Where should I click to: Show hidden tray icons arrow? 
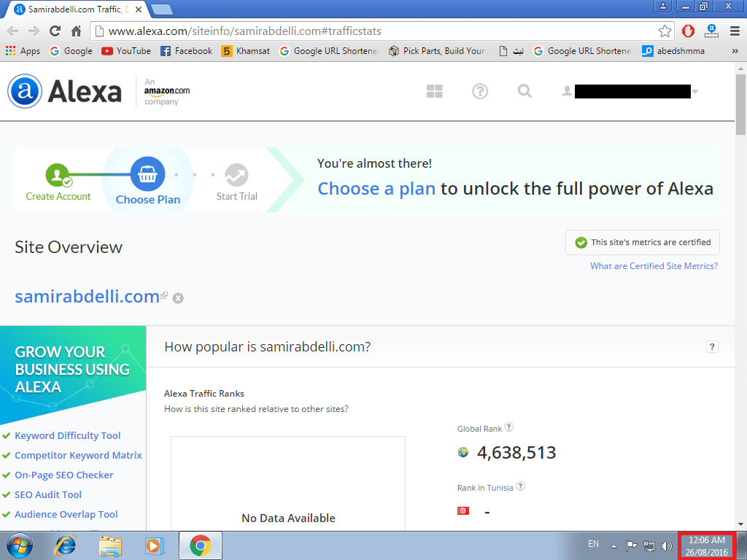click(614, 545)
